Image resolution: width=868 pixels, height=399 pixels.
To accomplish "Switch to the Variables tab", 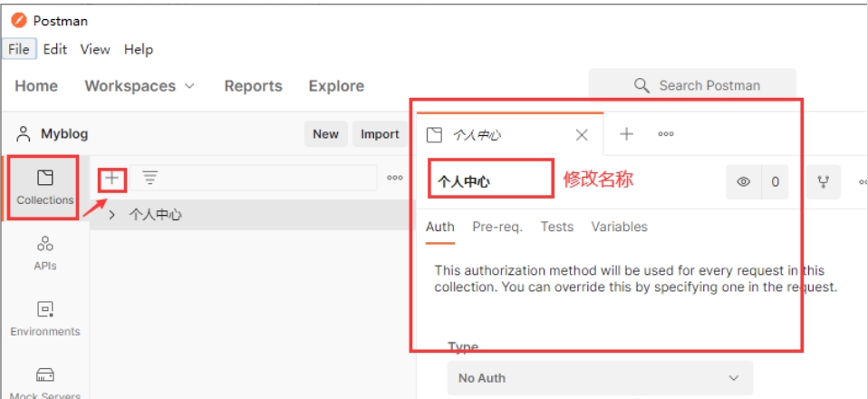I will [619, 227].
